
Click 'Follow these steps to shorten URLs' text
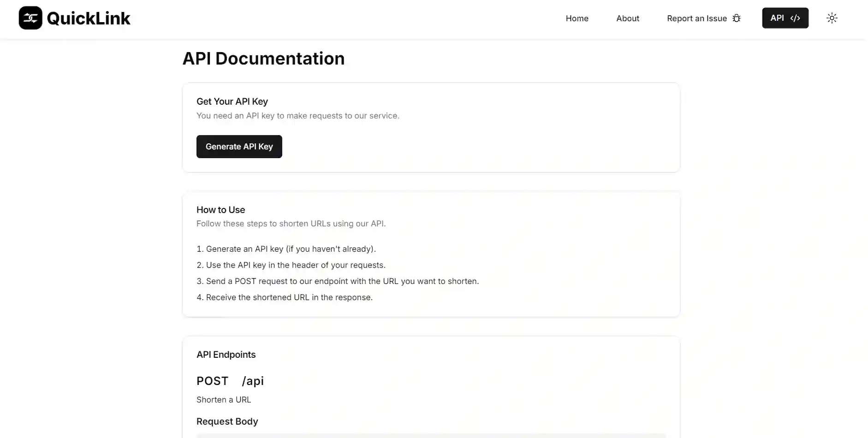coord(291,224)
